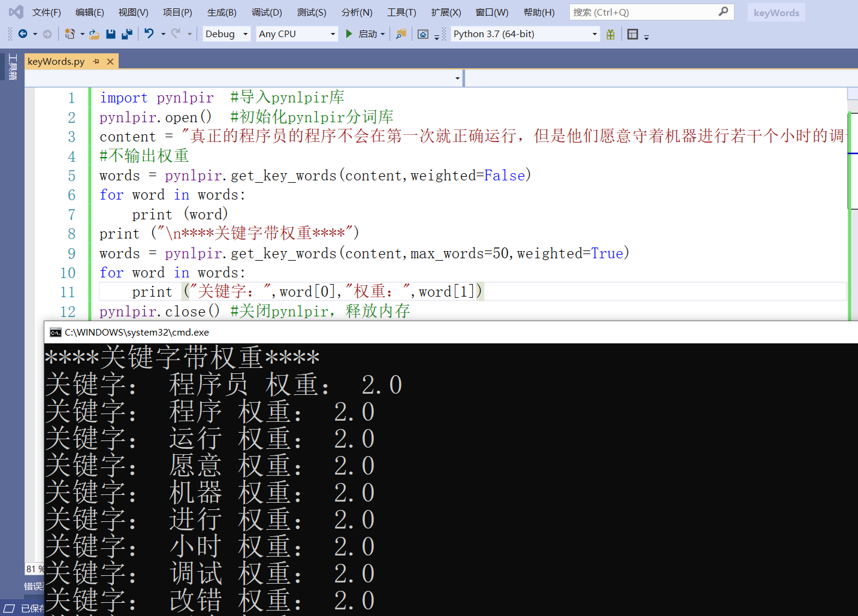Click console line '关键字: 调试 权重: 2.0'

tap(210, 573)
